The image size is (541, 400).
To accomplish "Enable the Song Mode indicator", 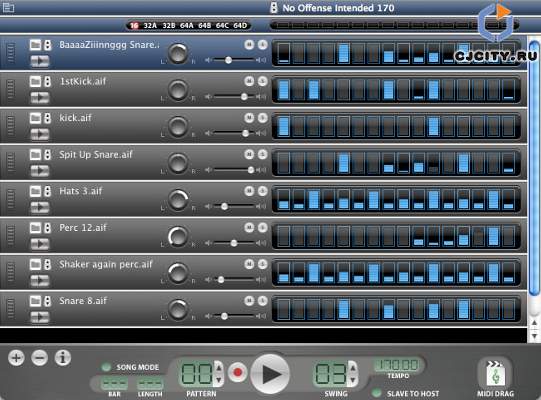I will pos(106,367).
